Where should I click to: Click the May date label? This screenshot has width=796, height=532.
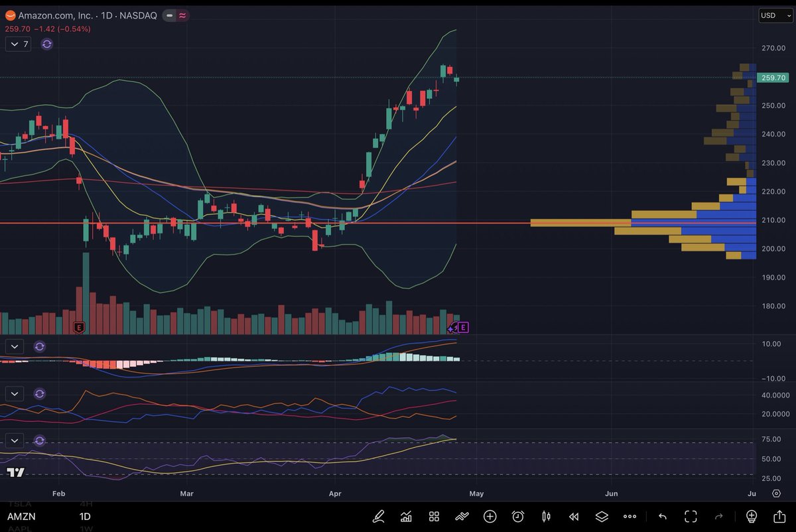(x=477, y=494)
